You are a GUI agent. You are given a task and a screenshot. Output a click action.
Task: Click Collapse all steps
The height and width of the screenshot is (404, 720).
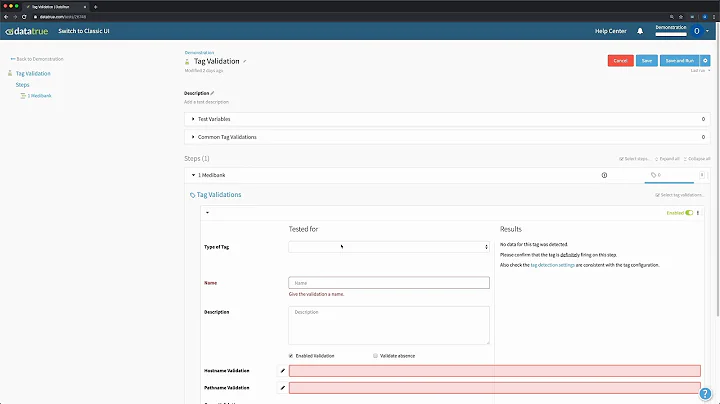pos(697,159)
